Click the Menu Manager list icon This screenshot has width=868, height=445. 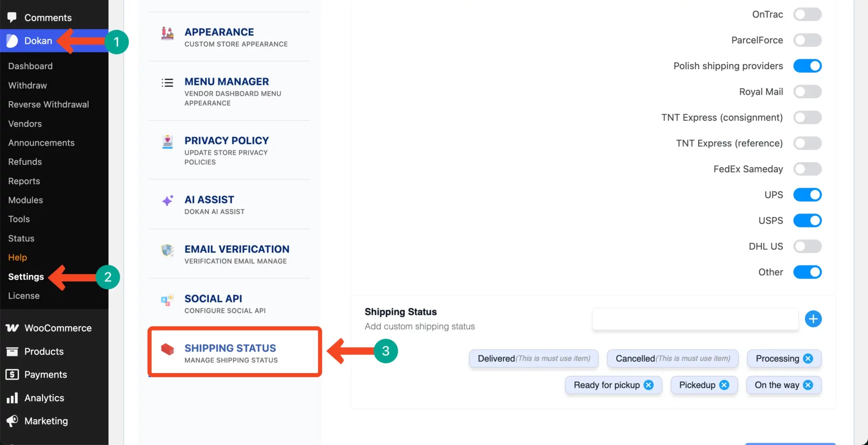[x=168, y=83]
